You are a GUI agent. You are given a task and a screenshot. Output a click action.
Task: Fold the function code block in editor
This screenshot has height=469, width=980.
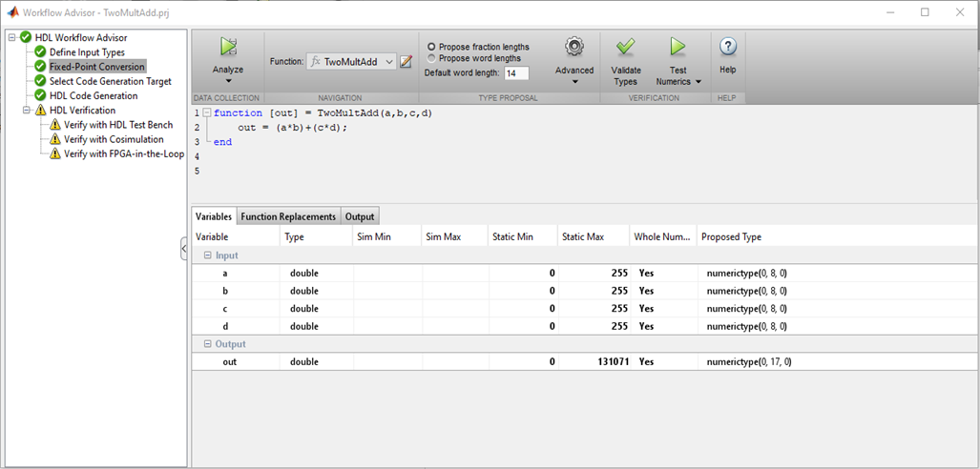(207, 113)
